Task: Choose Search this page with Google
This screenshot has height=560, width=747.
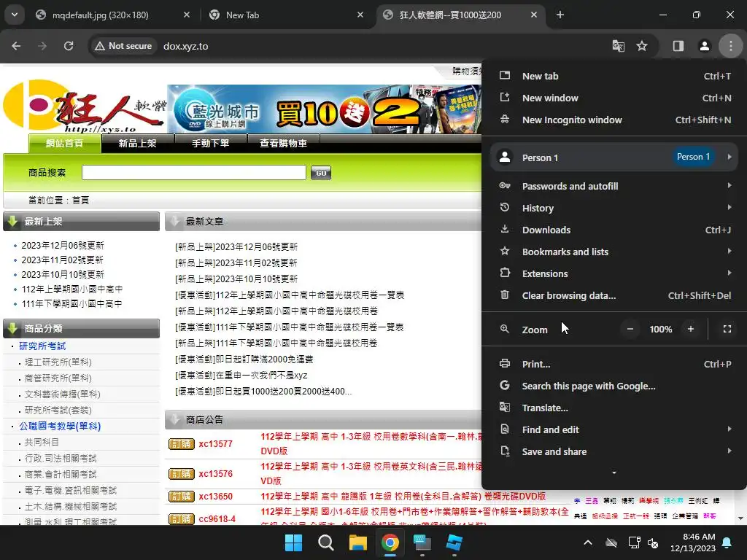Action: click(x=614, y=386)
